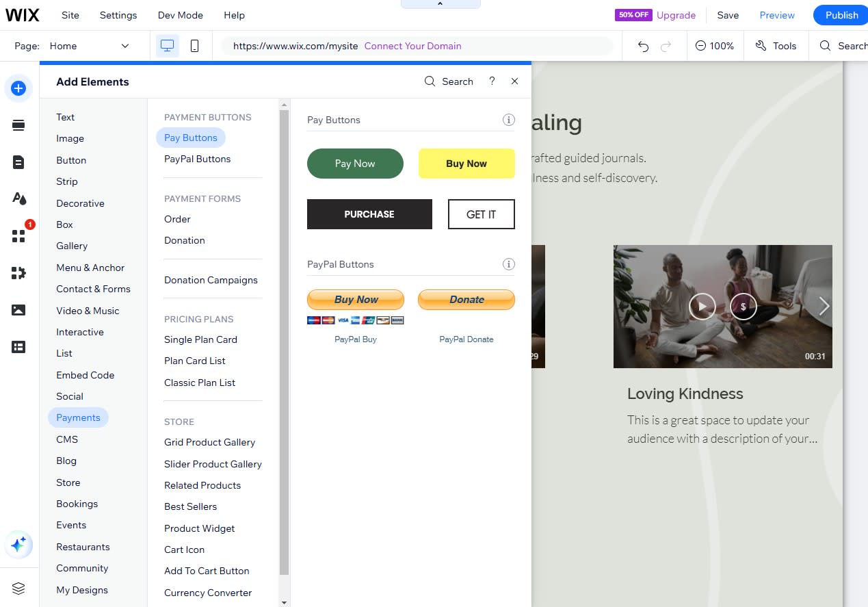Add the PayPal Buy Now button
The image size is (868, 607).
tap(356, 300)
